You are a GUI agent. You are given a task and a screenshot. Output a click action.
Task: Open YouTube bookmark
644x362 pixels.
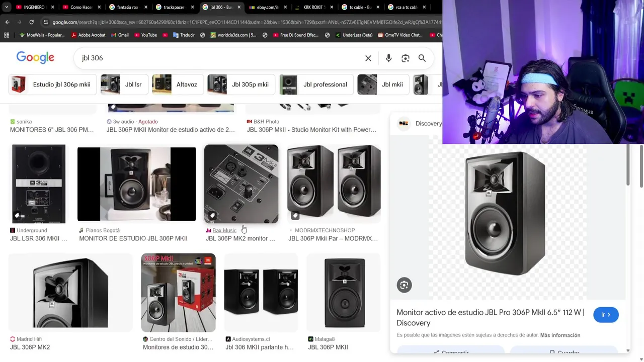tap(145, 35)
